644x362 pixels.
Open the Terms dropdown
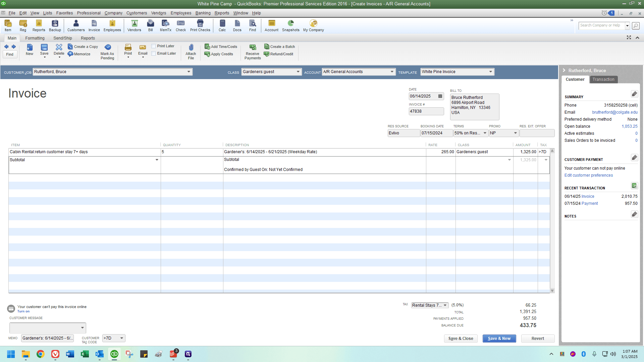(x=485, y=133)
